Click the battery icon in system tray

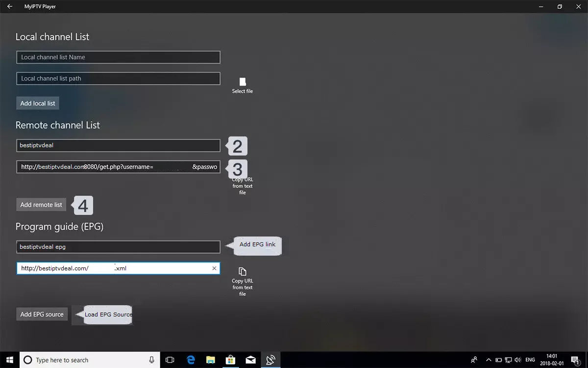[498, 360]
